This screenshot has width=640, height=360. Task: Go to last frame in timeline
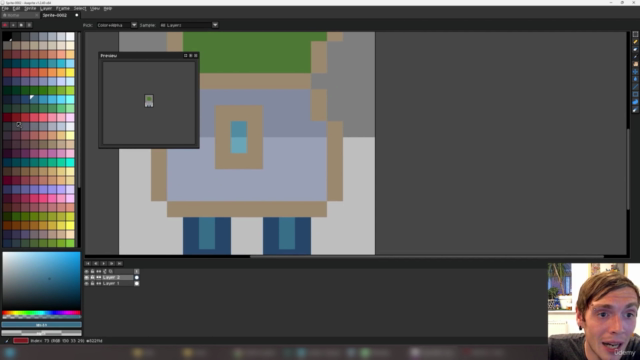120,264
